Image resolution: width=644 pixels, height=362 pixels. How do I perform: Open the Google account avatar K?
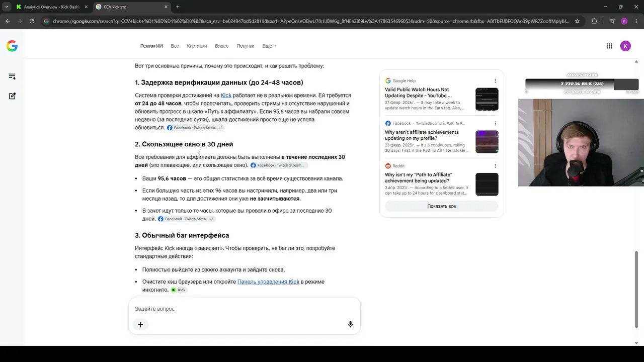point(625,46)
